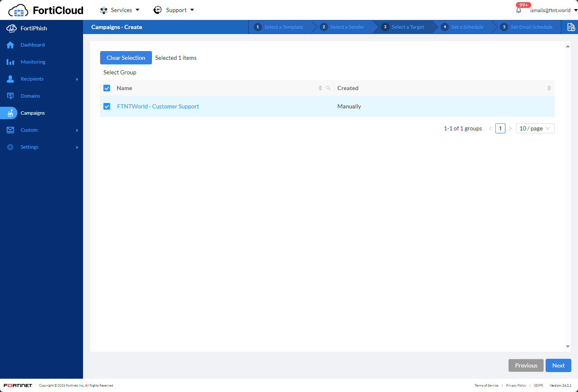Click the Clear Selection button

(126, 58)
